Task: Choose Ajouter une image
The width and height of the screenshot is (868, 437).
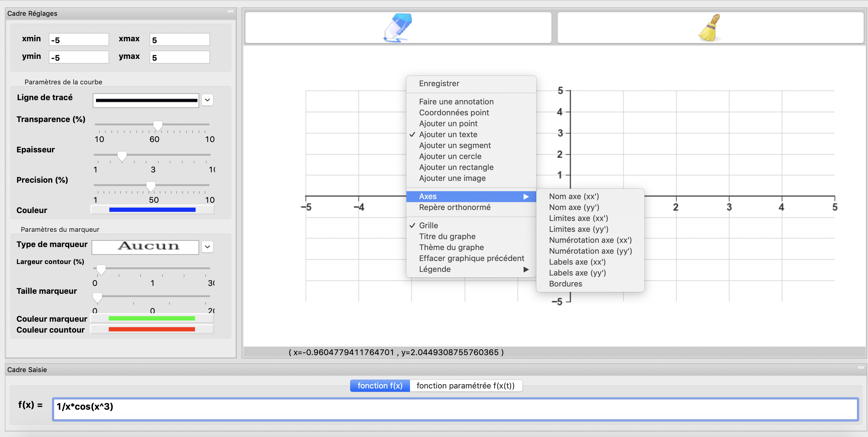Action: pyautogui.click(x=471, y=178)
